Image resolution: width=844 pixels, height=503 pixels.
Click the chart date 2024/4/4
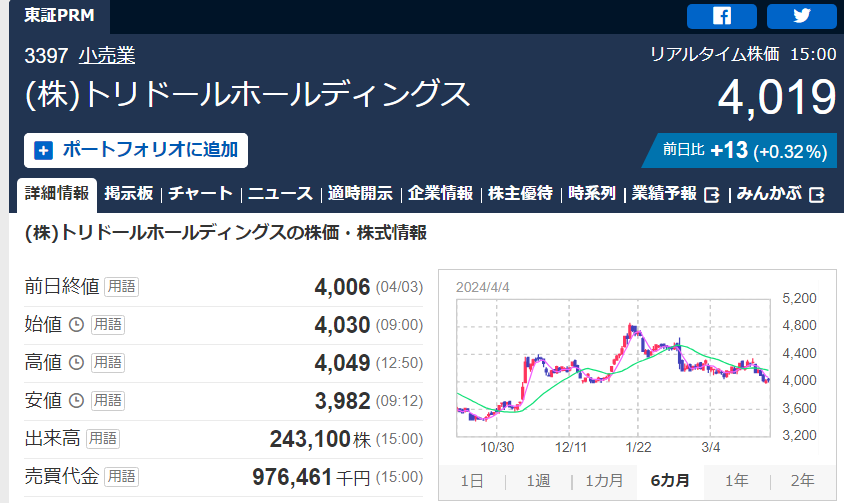482,287
